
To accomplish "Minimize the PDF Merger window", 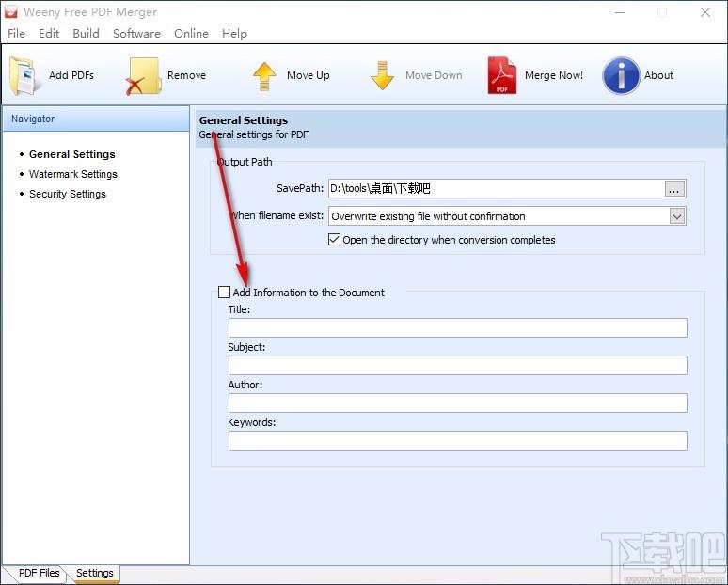I will pyautogui.click(x=620, y=12).
